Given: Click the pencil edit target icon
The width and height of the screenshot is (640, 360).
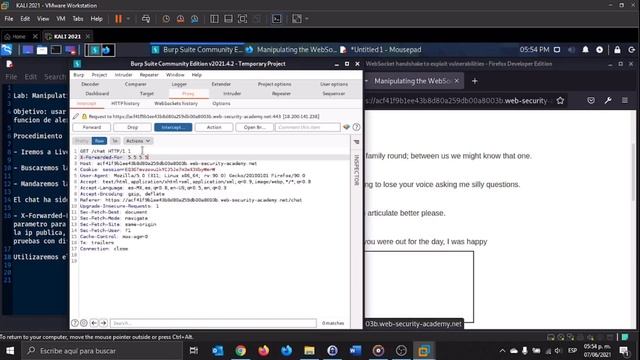Looking at the screenshot, I should pos(76,116).
